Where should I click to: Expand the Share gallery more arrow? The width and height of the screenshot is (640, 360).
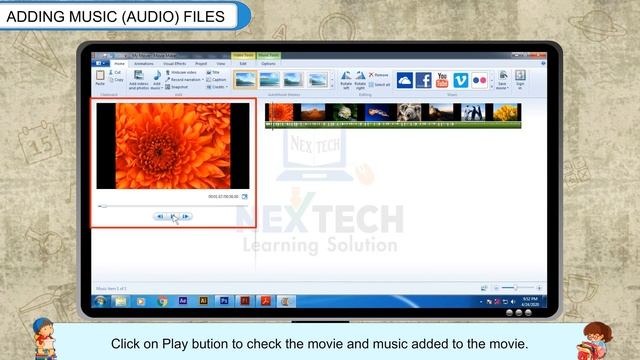pyautogui.click(x=492, y=86)
